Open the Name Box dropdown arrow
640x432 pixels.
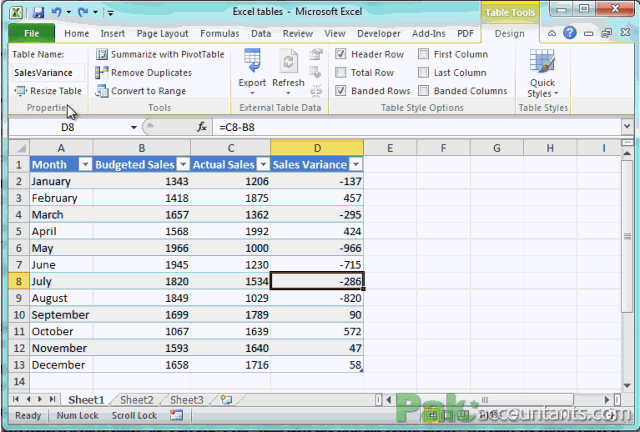point(133,127)
